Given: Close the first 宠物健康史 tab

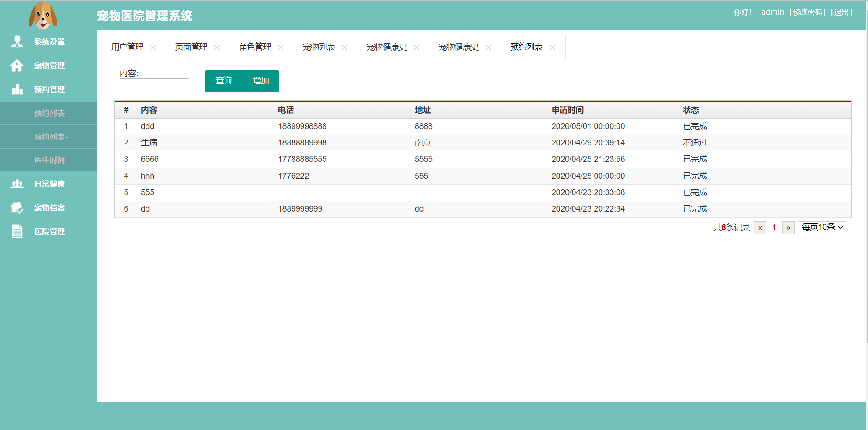Looking at the screenshot, I should (x=416, y=47).
